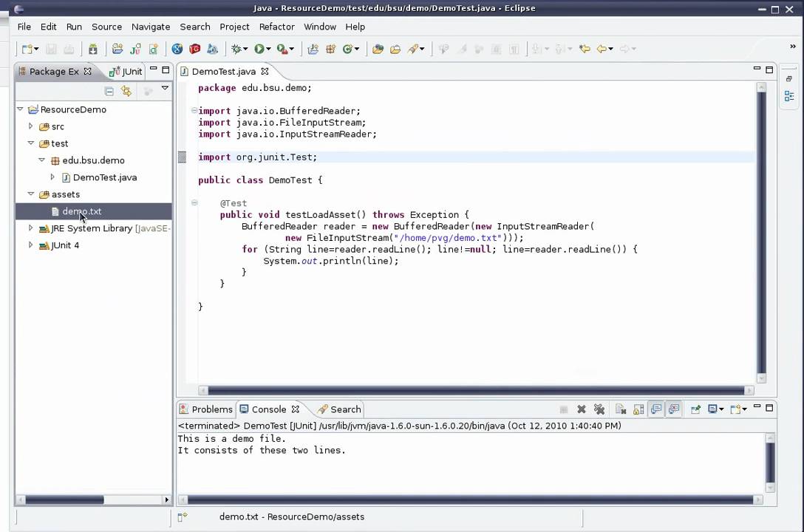Click the Clear Console icon

coord(621,409)
